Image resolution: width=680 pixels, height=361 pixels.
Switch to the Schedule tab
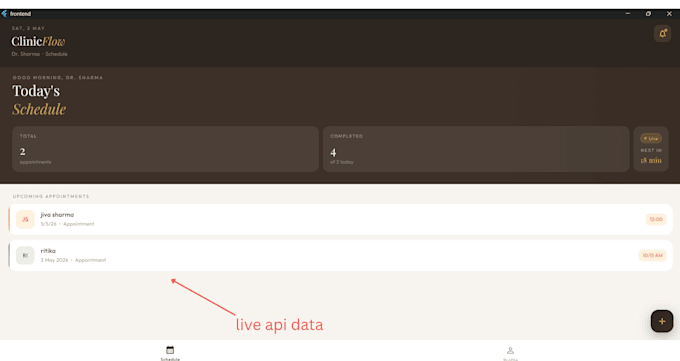click(x=170, y=353)
